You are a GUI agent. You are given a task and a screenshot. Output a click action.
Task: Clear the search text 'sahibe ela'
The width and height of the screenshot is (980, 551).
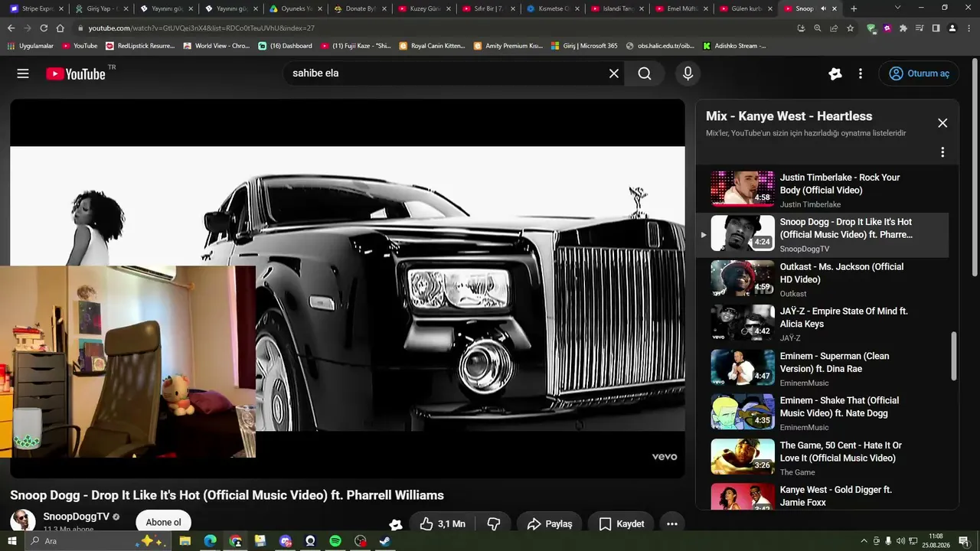click(614, 73)
